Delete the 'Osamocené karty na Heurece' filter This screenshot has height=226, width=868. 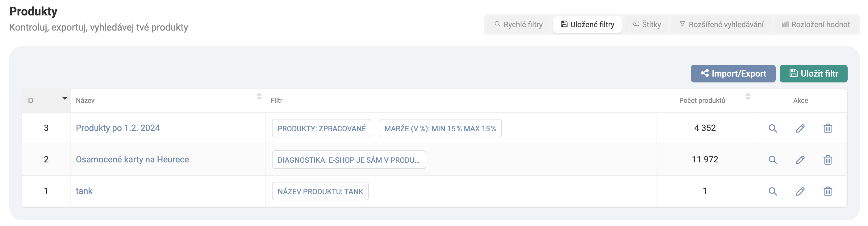[828, 160]
